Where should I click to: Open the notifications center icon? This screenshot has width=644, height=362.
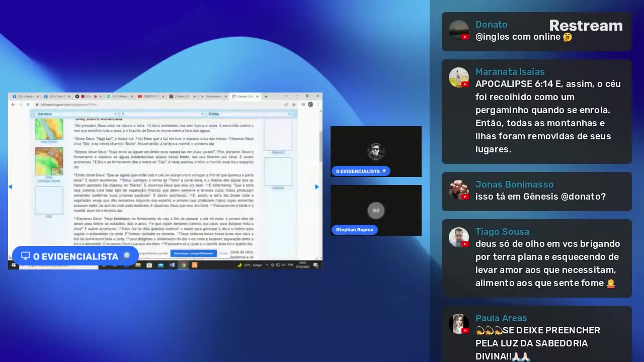[316, 265]
